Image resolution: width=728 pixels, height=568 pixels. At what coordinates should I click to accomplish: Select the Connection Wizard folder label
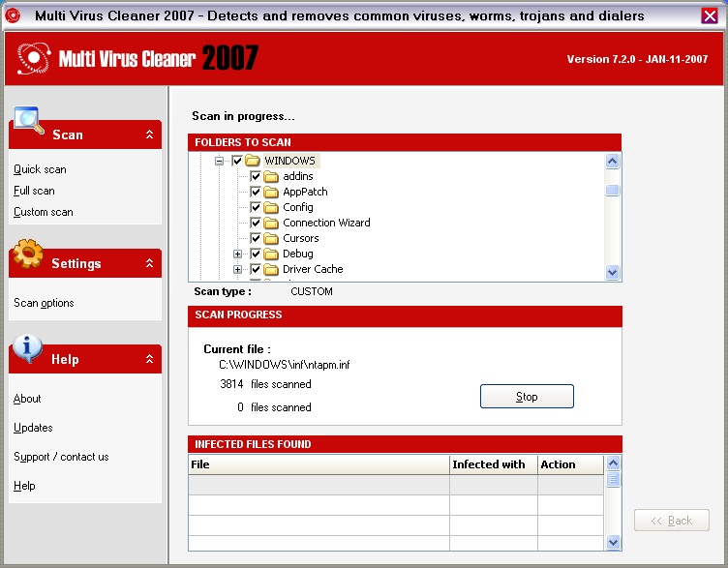click(326, 223)
